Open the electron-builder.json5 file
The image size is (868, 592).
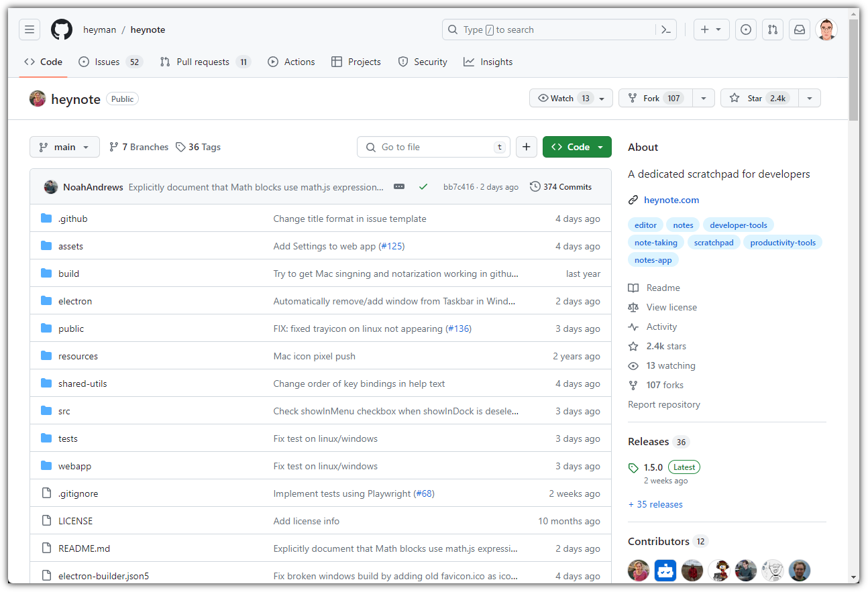coord(104,576)
